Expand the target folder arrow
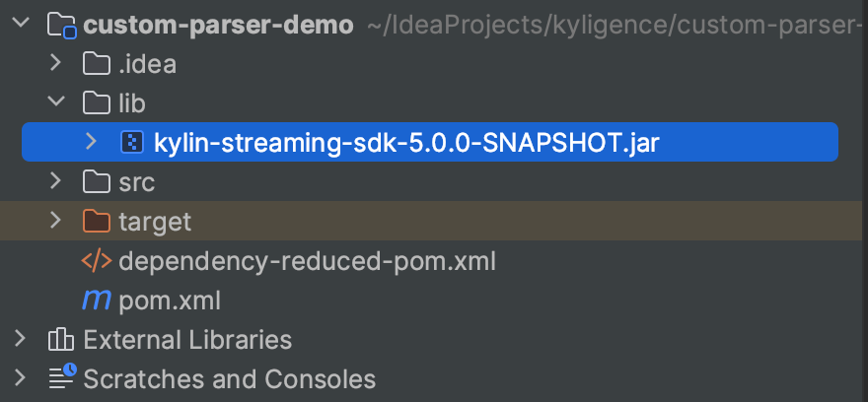Screen dimensions: 868x402 [56, 222]
